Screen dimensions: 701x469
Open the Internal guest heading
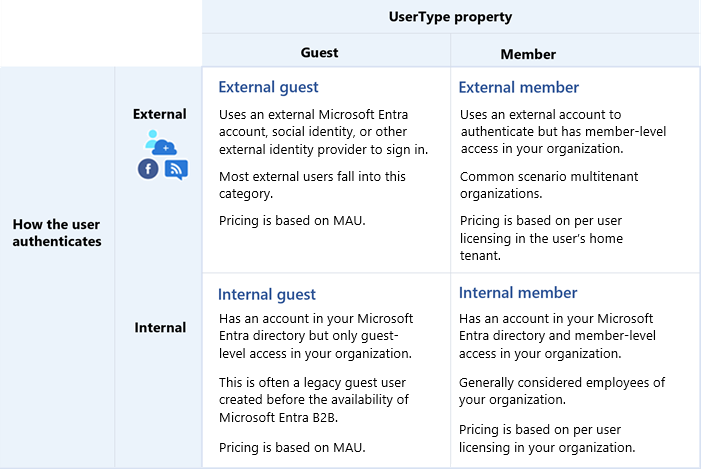click(x=267, y=294)
